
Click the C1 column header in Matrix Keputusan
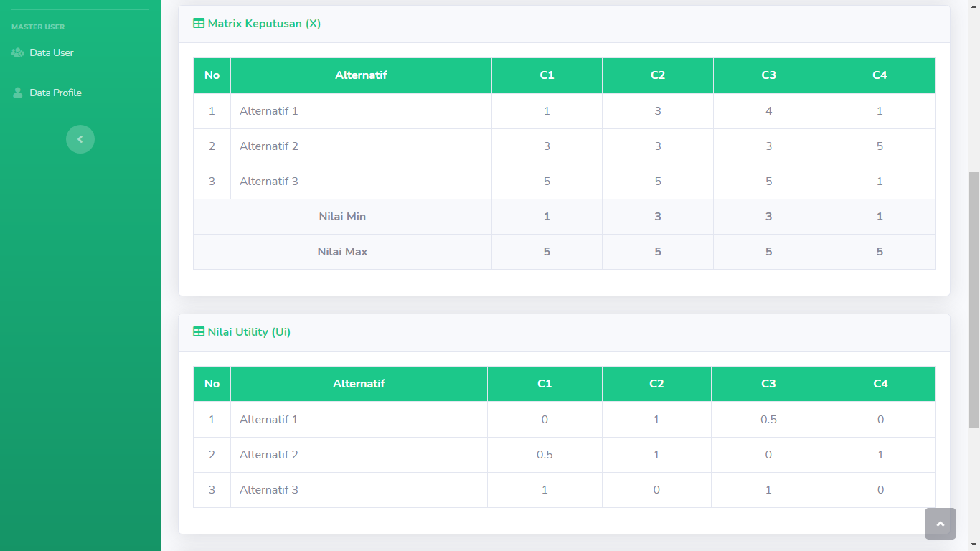(547, 75)
